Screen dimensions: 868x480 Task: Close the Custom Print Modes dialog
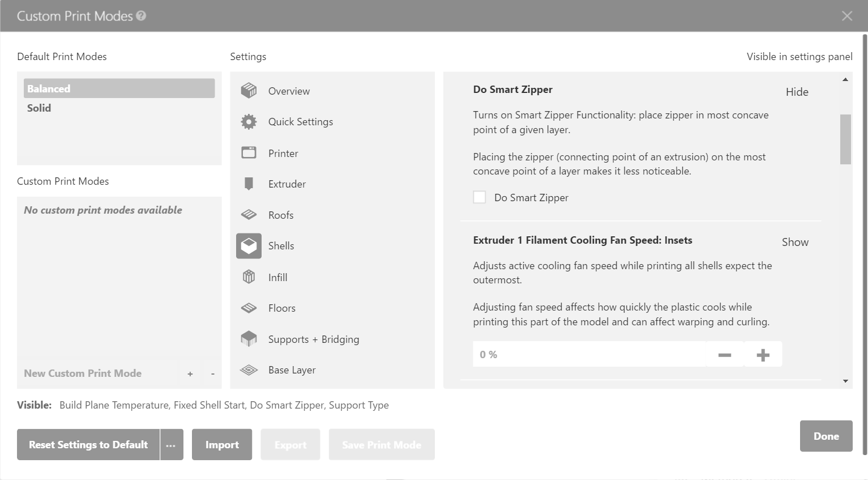[847, 16]
